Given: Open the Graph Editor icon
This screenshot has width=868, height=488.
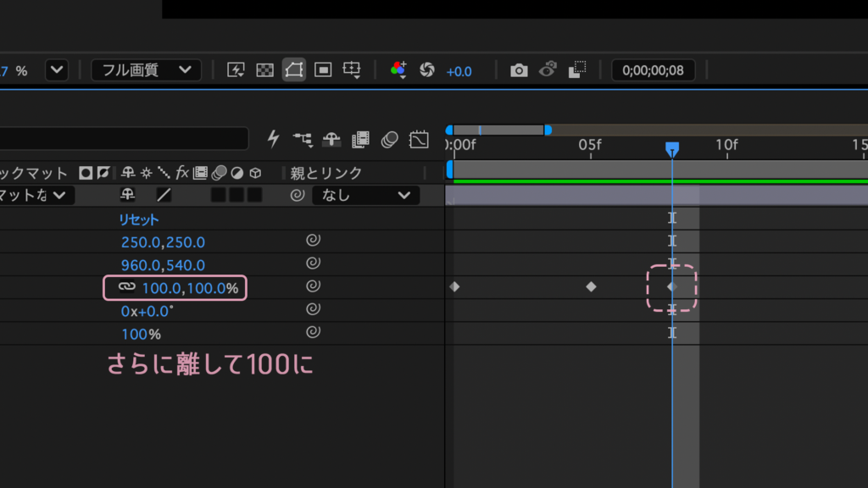Looking at the screenshot, I should coord(419,140).
